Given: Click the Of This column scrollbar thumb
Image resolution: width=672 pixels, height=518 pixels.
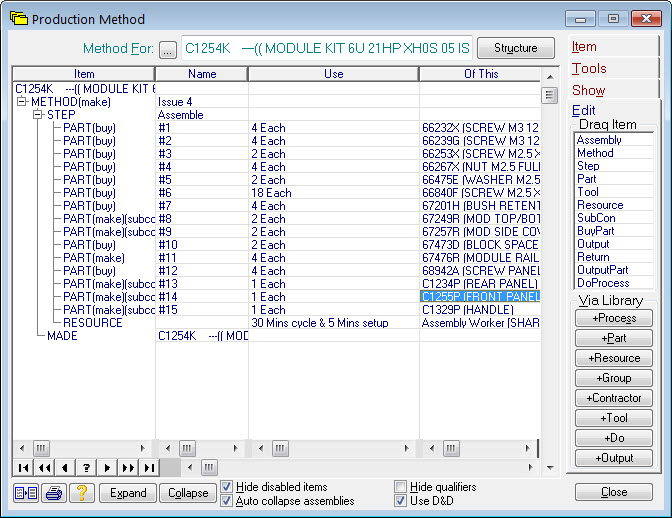Looking at the screenshot, I should 451,449.
